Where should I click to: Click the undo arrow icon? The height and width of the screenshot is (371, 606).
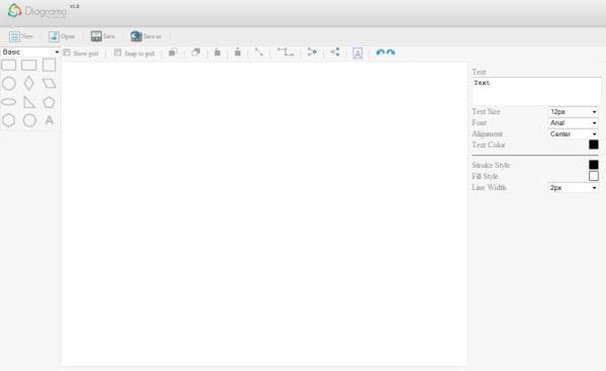point(380,53)
